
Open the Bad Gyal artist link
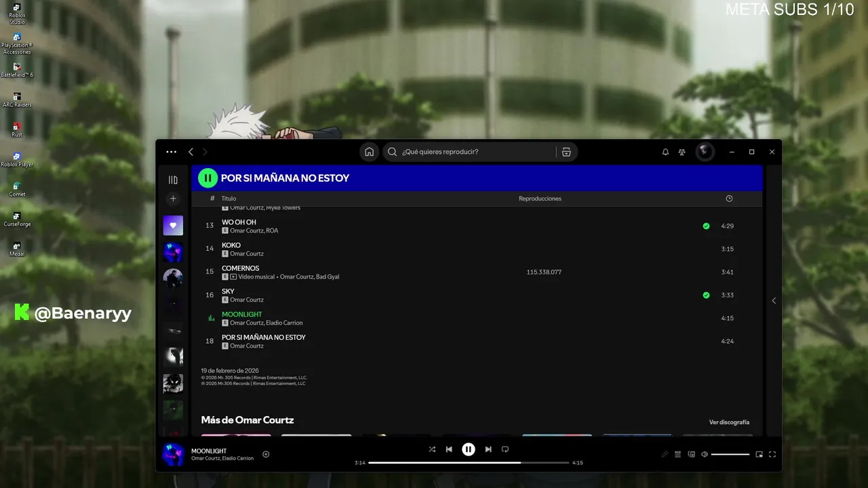(x=328, y=277)
